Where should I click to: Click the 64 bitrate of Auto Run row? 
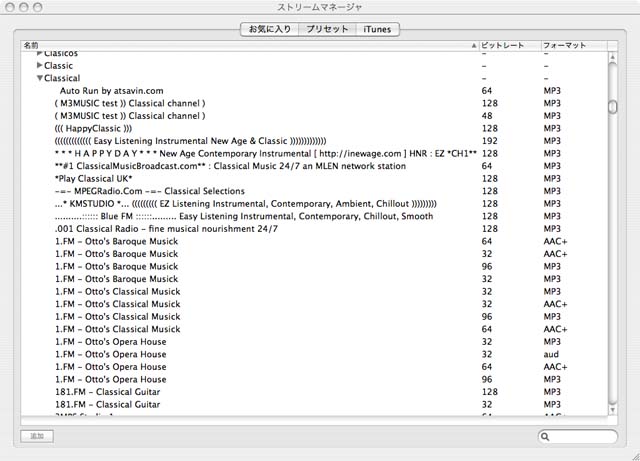tap(487, 91)
